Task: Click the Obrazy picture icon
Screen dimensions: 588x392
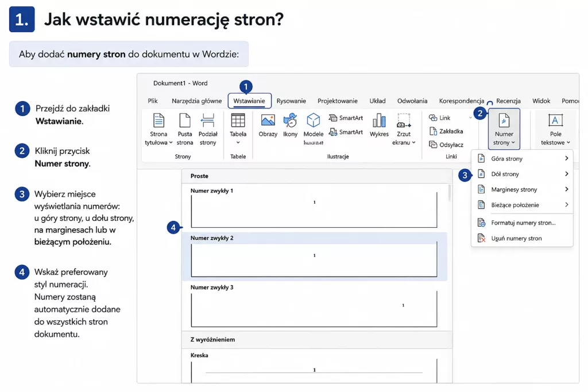Action: (x=268, y=121)
